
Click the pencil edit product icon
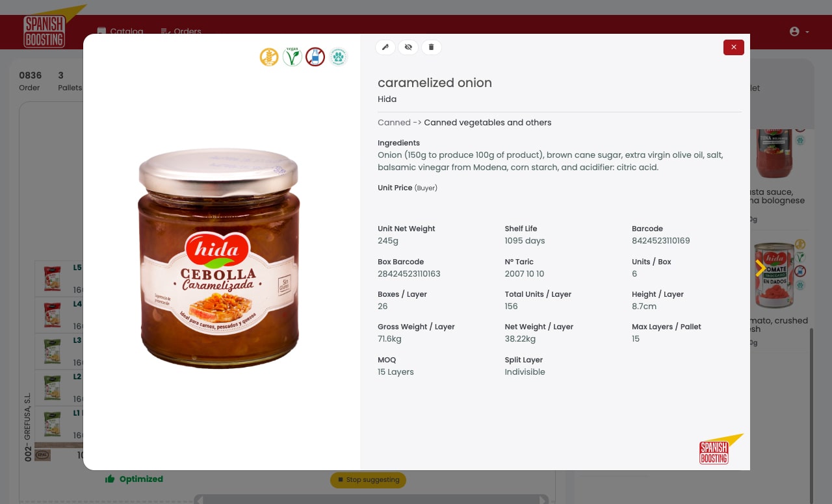[x=385, y=47]
